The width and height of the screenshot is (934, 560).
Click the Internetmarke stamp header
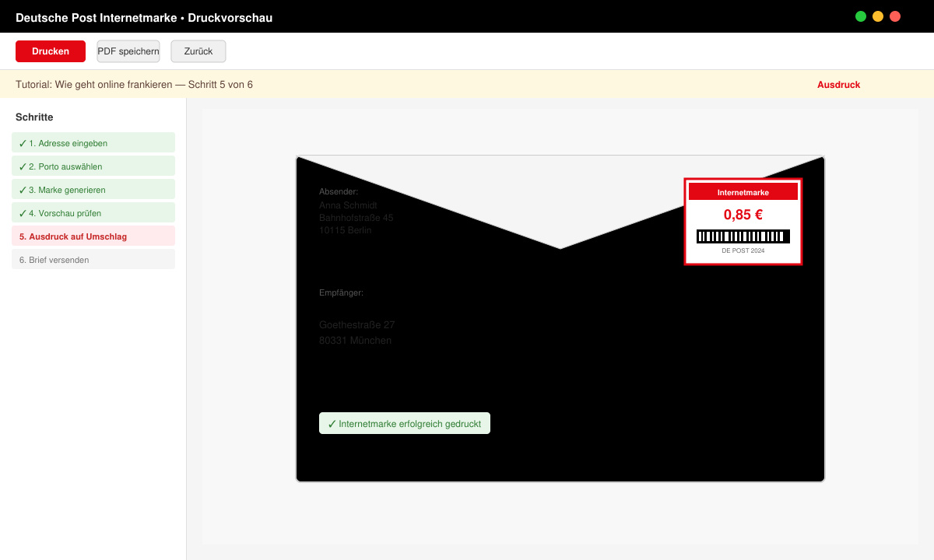(x=743, y=192)
